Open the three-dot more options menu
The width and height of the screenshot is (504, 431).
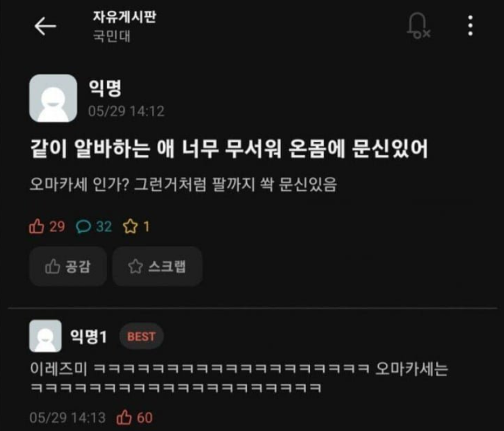[x=470, y=26]
